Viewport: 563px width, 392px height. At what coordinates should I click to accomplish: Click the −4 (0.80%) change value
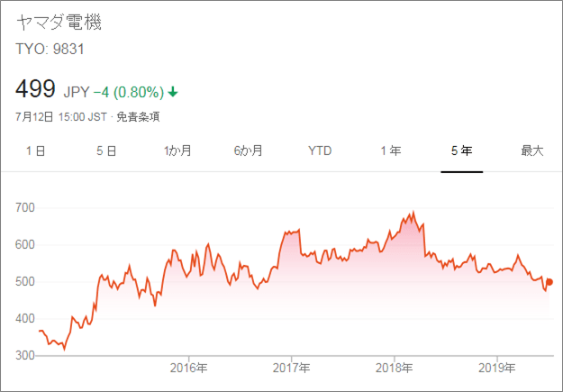point(129,92)
